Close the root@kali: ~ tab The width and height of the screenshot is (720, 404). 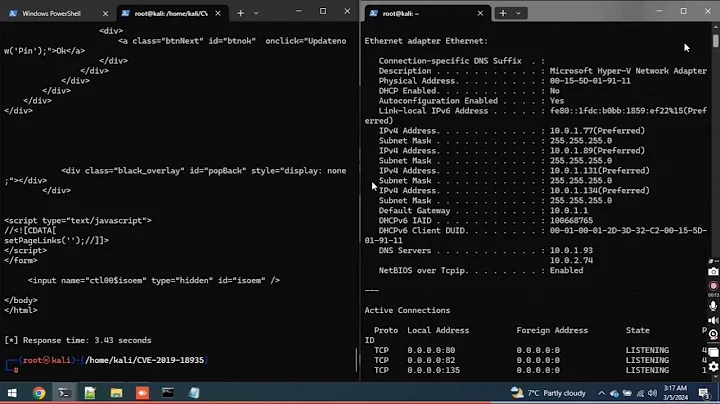[x=480, y=13]
